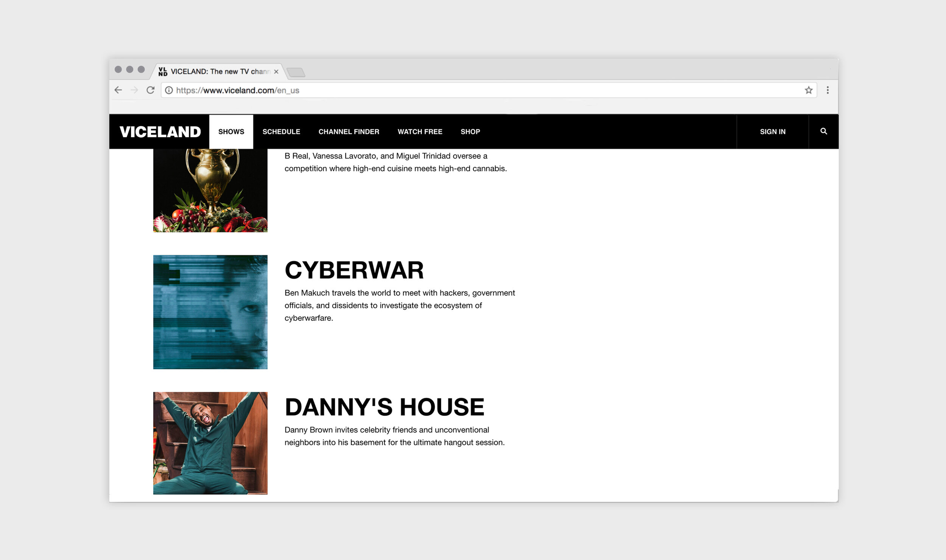Select CHANNEL FINDER from the navigation
Viewport: 946px width, 560px height.
click(x=349, y=132)
